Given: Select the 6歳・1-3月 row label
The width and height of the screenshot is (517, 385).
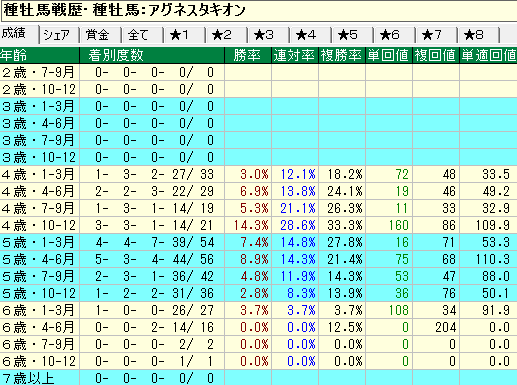Looking at the screenshot, I should pyautogui.click(x=39, y=310).
